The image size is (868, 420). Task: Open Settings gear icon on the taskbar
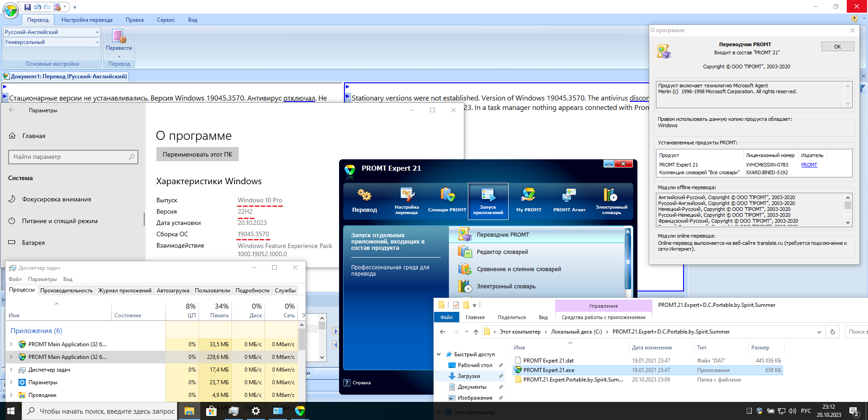256,411
